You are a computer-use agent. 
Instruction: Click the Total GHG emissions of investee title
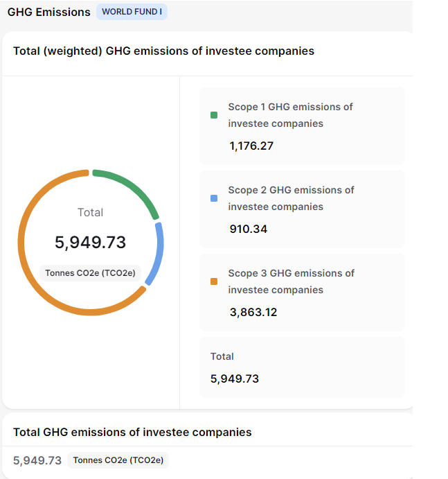(132, 432)
